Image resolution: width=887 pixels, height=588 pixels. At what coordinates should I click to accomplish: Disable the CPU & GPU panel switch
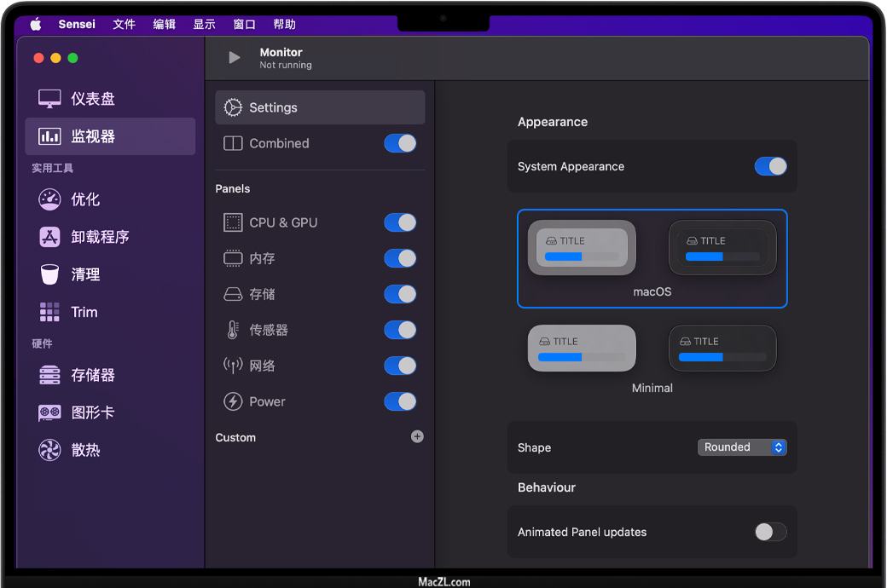point(400,222)
